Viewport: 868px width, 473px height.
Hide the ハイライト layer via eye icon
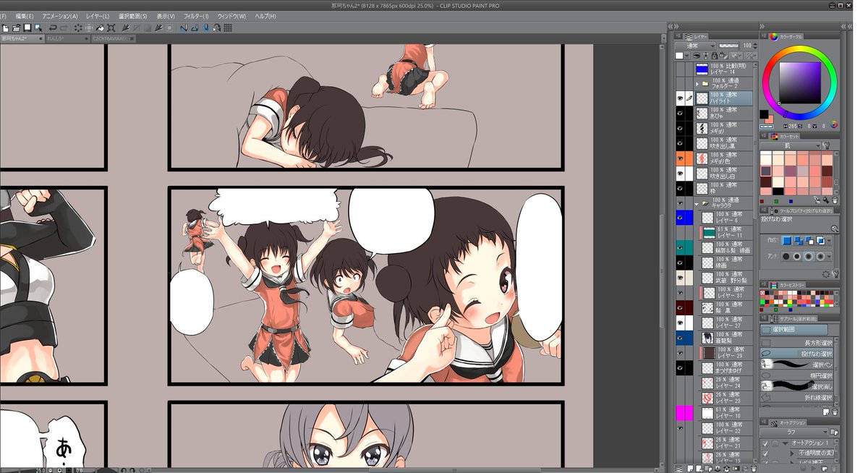pyautogui.click(x=680, y=98)
